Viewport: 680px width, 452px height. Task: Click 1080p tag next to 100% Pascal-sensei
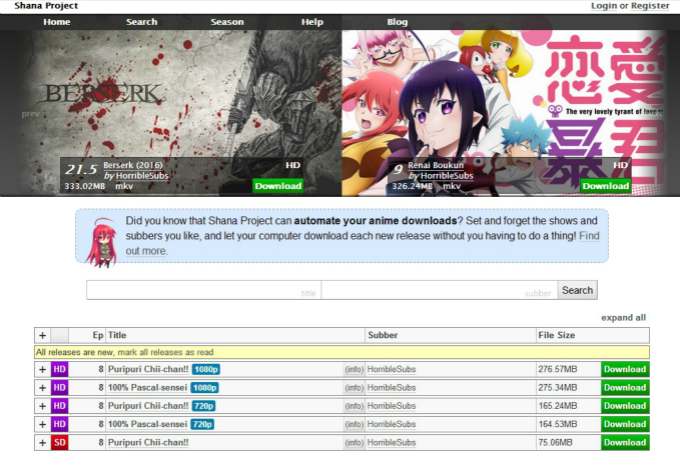coord(204,387)
